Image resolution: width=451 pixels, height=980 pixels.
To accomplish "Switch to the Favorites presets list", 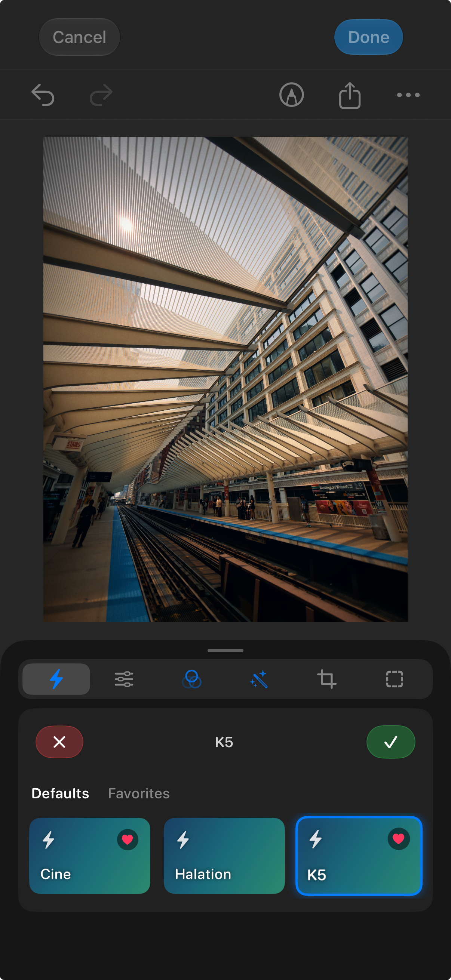I will pos(139,793).
